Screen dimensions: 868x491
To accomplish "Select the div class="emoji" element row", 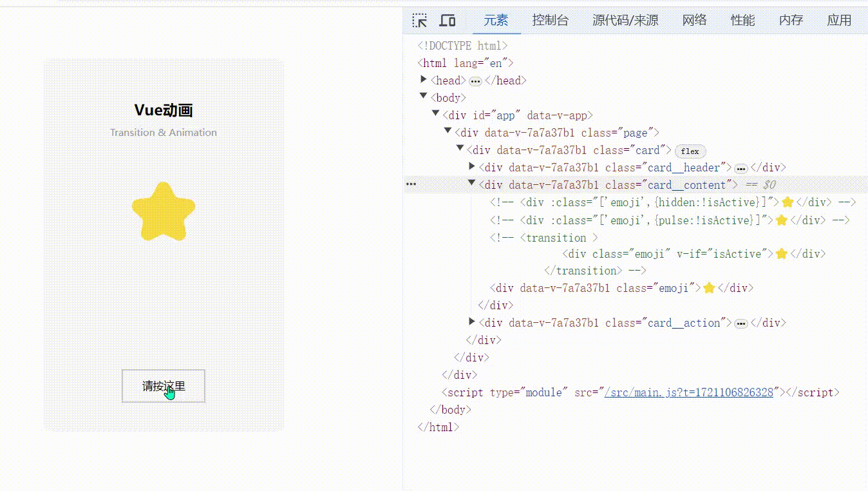I will tap(621, 288).
